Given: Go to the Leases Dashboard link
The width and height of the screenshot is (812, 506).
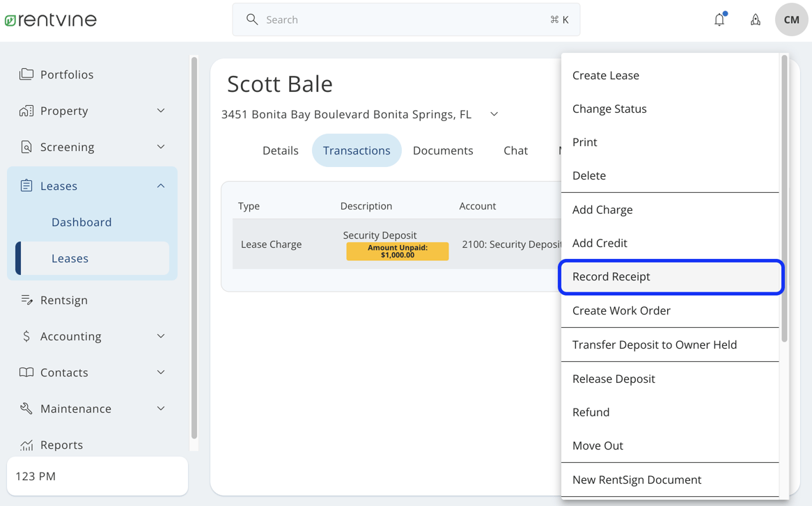Looking at the screenshot, I should (x=81, y=222).
